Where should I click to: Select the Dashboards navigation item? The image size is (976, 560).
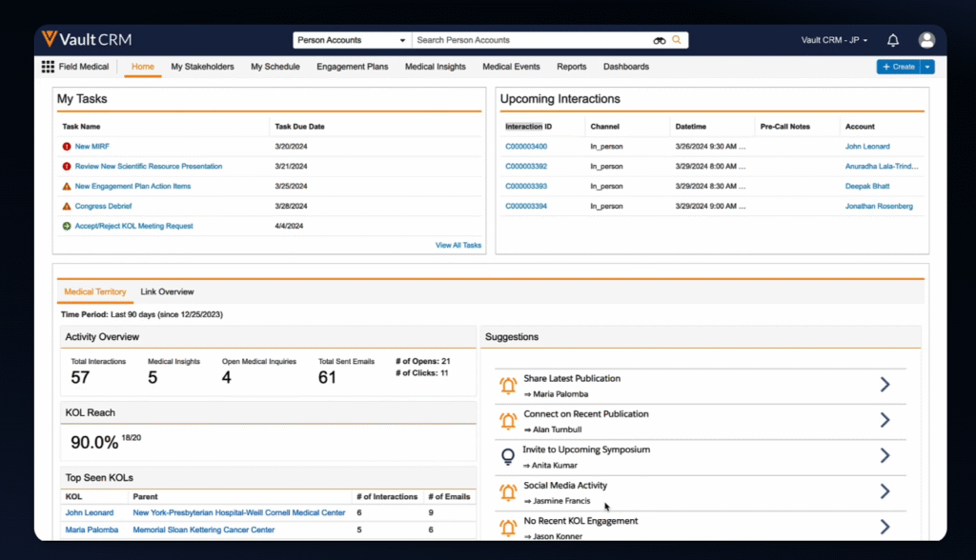pyautogui.click(x=625, y=66)
